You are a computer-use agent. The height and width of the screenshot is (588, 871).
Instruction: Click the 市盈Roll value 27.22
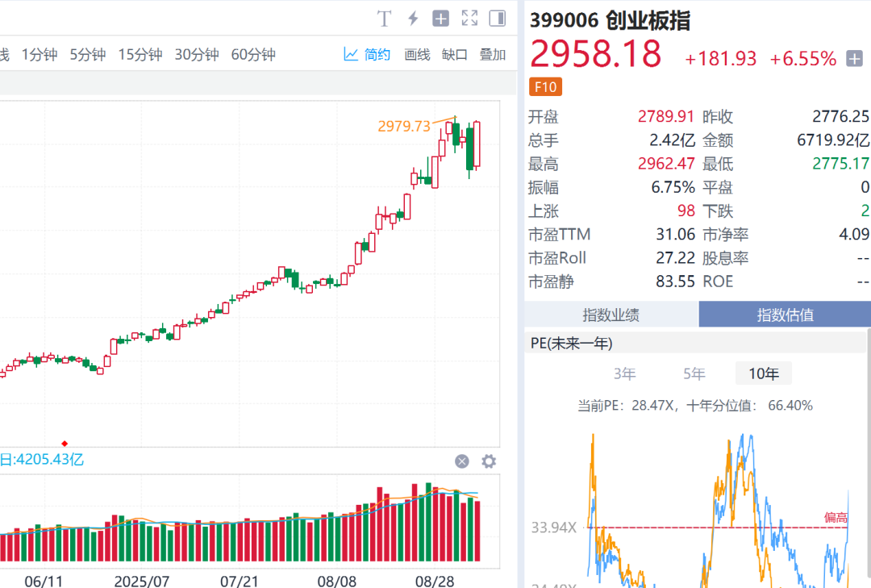[676, 258]
